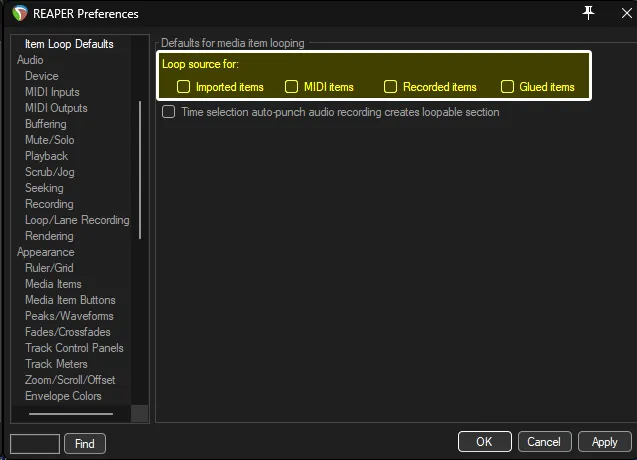This screenshot has width=637, height=460.
Task: Click the REAPER logo icon
Action: 20,13
